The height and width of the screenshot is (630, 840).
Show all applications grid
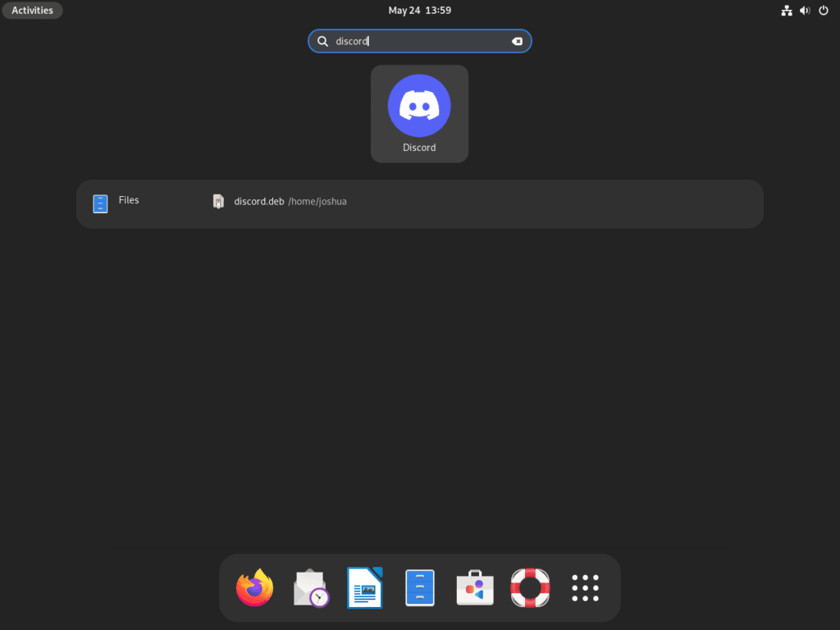(584, 587)
